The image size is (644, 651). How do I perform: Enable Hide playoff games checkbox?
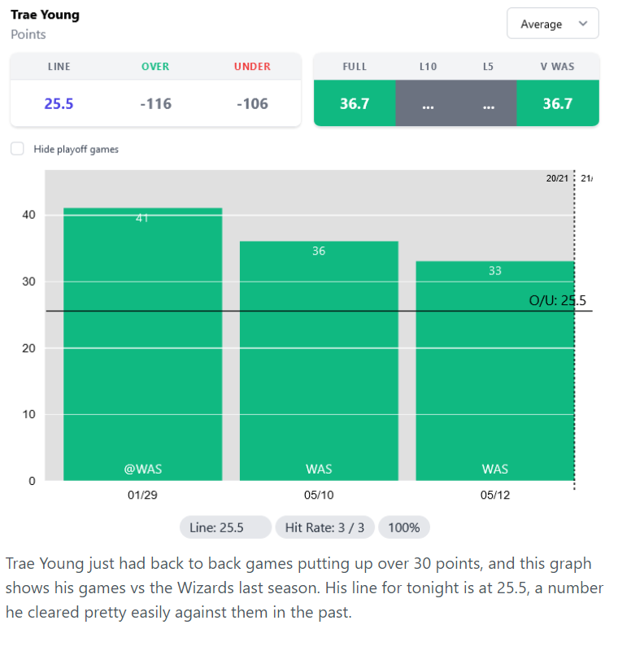pyautogui.click(x=17, y=149)
